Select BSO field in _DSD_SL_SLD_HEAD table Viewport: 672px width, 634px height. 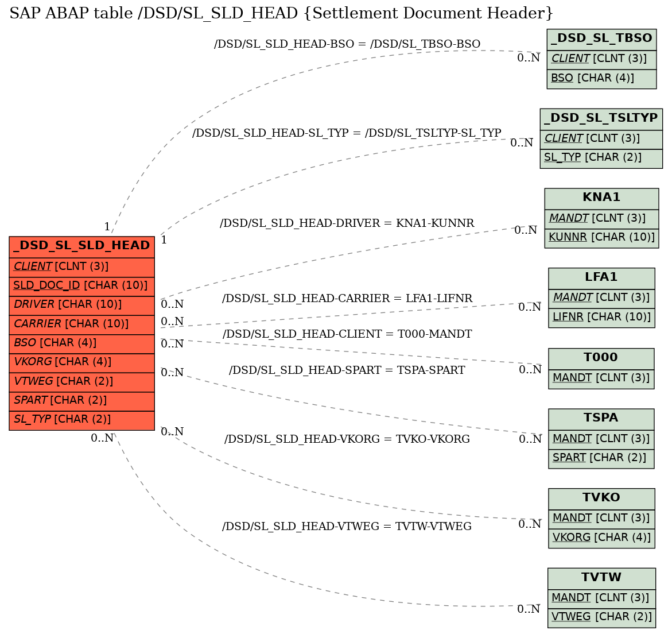[x=82, y=343]
